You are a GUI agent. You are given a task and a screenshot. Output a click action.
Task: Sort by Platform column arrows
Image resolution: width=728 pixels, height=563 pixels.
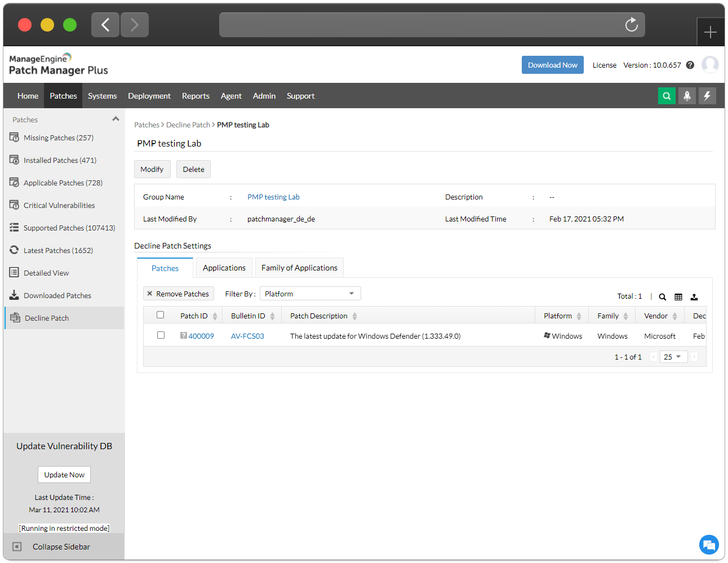point(579,316)
